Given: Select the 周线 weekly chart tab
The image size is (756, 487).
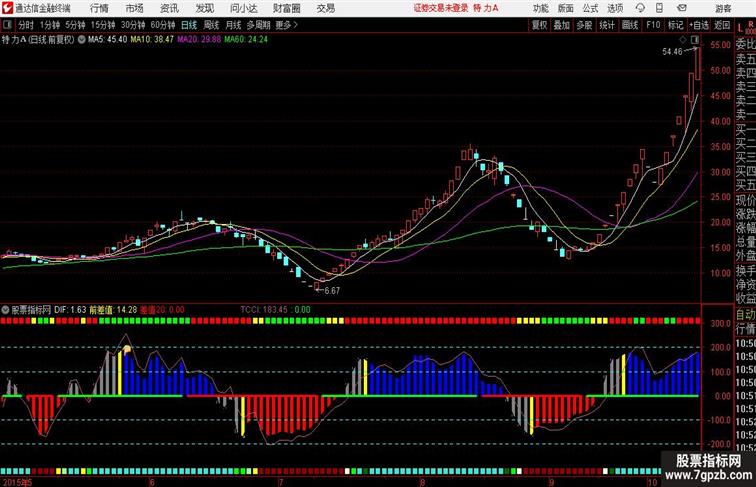Looking at the screenshot, I should click(211, 25).
